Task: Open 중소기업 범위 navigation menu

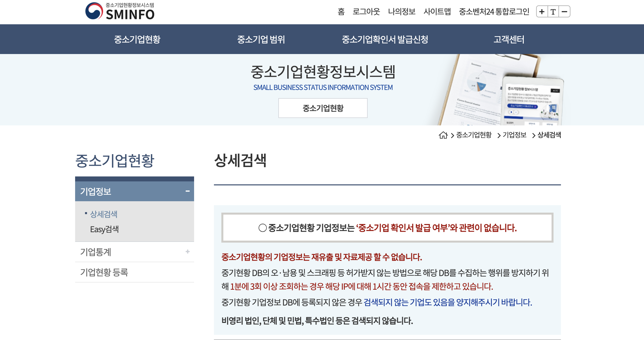Action: coord(261,39)
